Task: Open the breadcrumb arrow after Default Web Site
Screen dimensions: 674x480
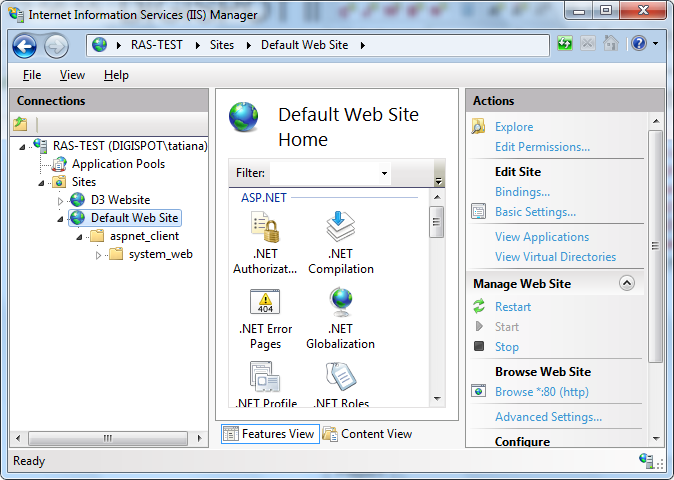Action: [363, 45]
